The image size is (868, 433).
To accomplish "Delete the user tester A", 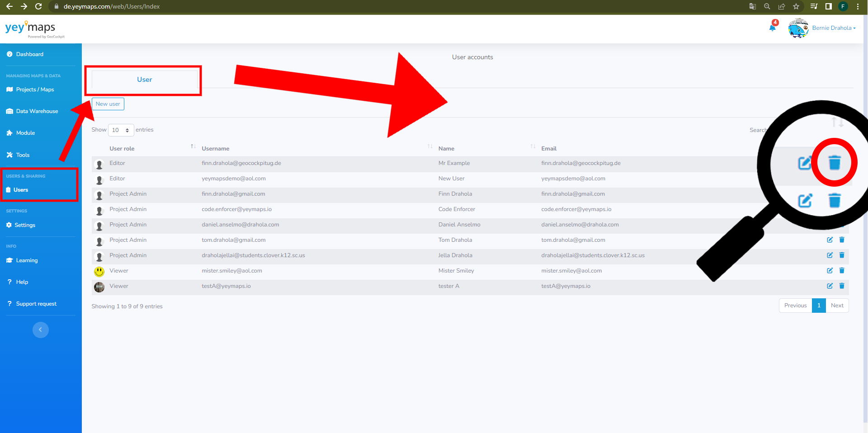I will 842,286.
